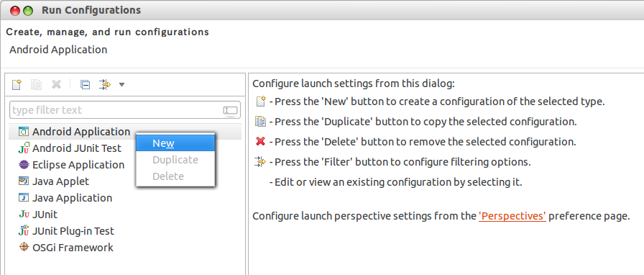Select the OSGi Framework configuration type
The width and height of the screenshot is (644, 275).
click(x=65, y=248)
